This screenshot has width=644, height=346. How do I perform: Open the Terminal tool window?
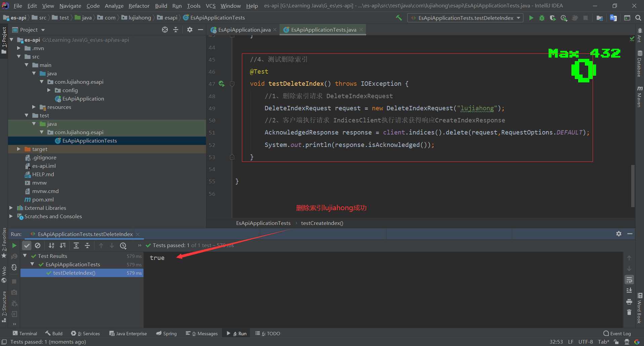click(25, 334)
